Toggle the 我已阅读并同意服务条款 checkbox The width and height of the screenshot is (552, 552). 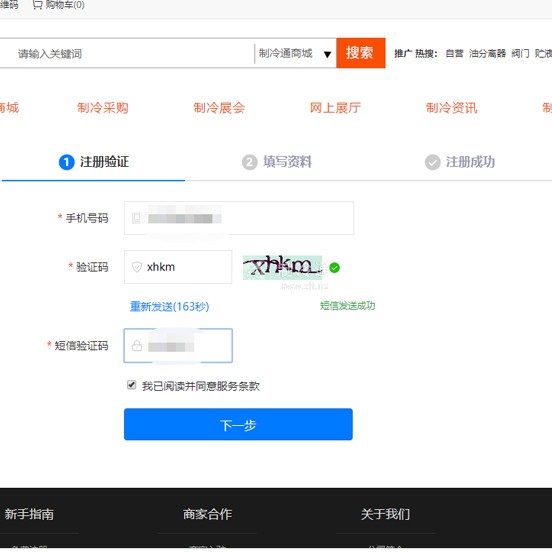pyautogui.click(x=132, y=385)
